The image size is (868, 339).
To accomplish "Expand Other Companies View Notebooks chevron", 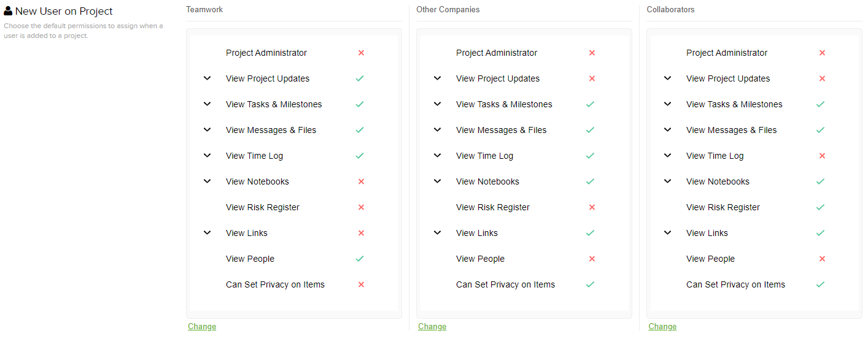I will (x=438, y=181).
